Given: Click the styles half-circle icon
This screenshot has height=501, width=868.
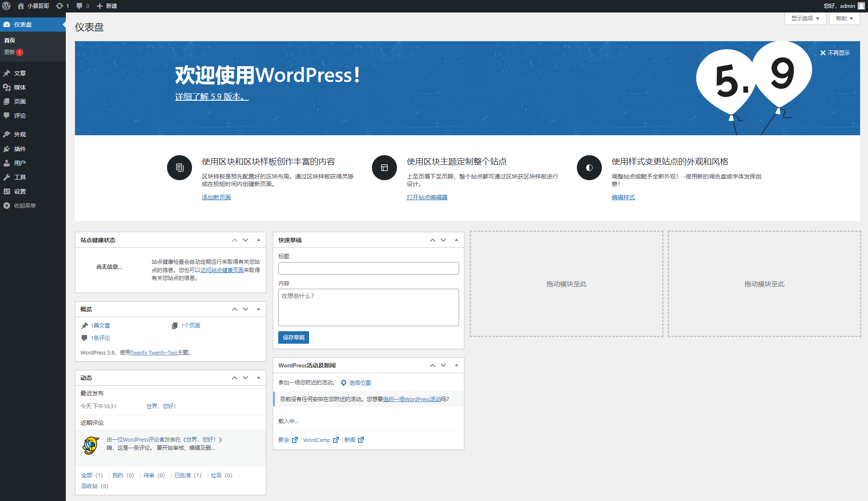Looking at the screenshot, I should (x=589, y=168).
